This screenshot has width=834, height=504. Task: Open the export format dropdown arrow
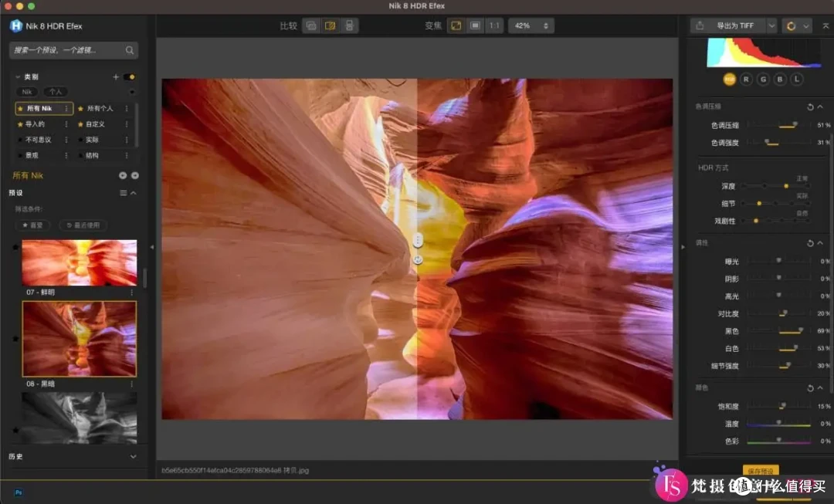tap(771, 25)
